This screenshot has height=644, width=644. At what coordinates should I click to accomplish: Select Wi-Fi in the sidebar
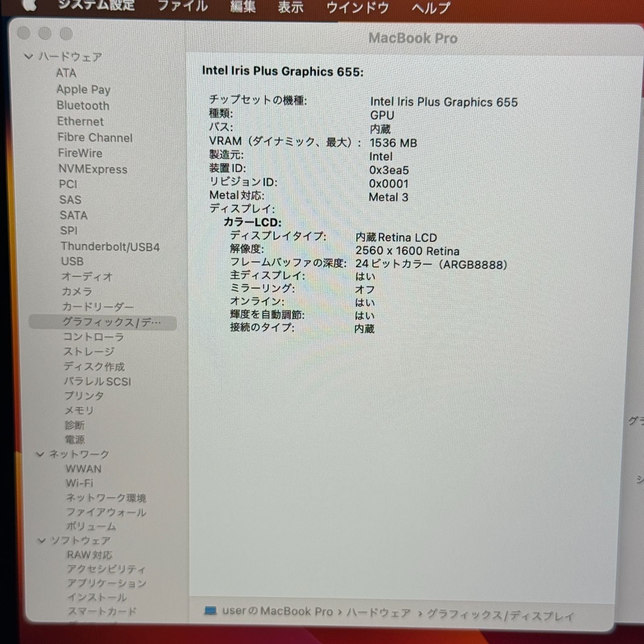tap(79, 483)
